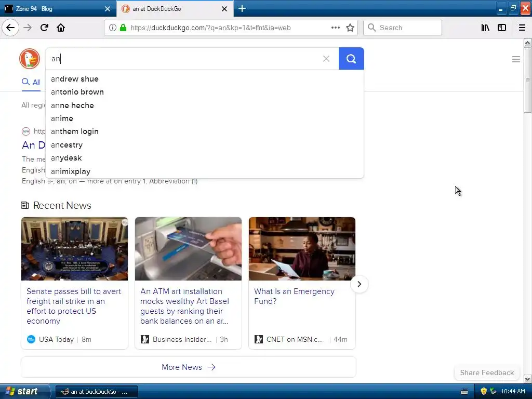Click the network tray icon
This screenshot has width=532, height=399.
click(494, 391)
